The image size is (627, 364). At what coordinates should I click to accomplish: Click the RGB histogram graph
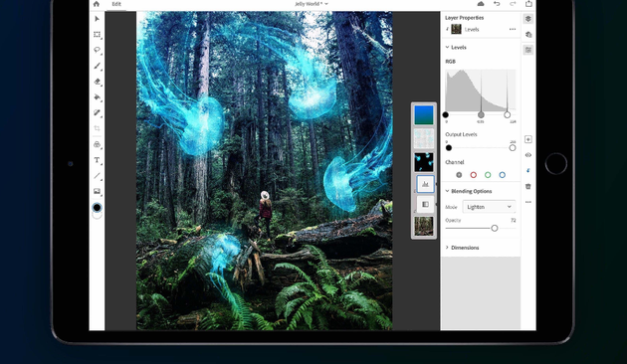pos(481,90)
